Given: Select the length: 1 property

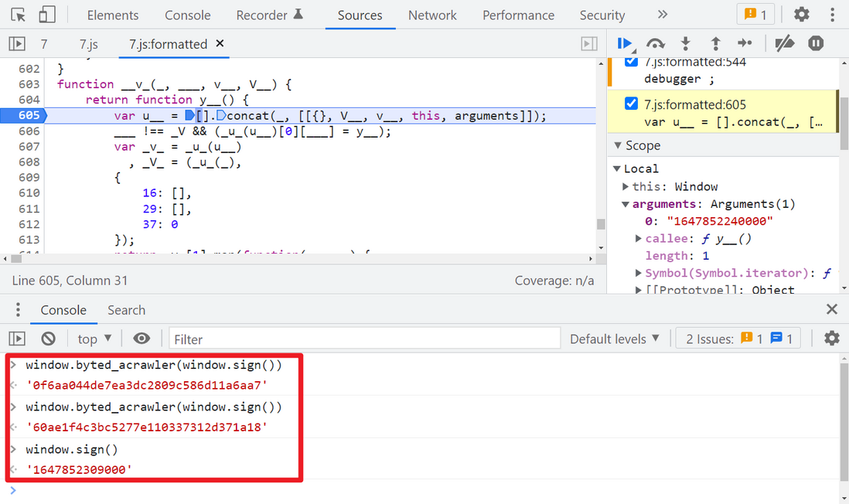Looking at the screenshot, I should pos(677,256).
